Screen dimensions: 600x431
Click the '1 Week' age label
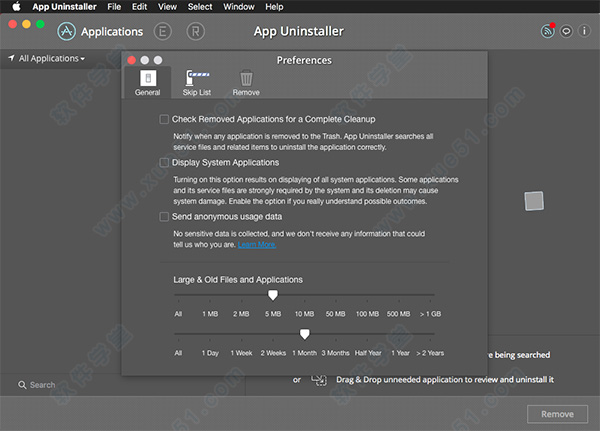[241, 353]
